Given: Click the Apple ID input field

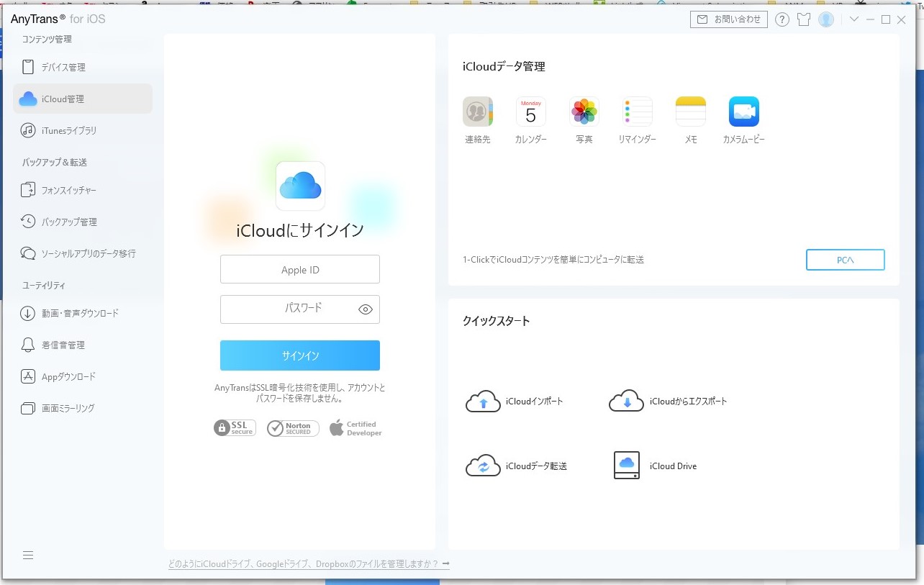Looking at the screenshot, I should 300,269.
